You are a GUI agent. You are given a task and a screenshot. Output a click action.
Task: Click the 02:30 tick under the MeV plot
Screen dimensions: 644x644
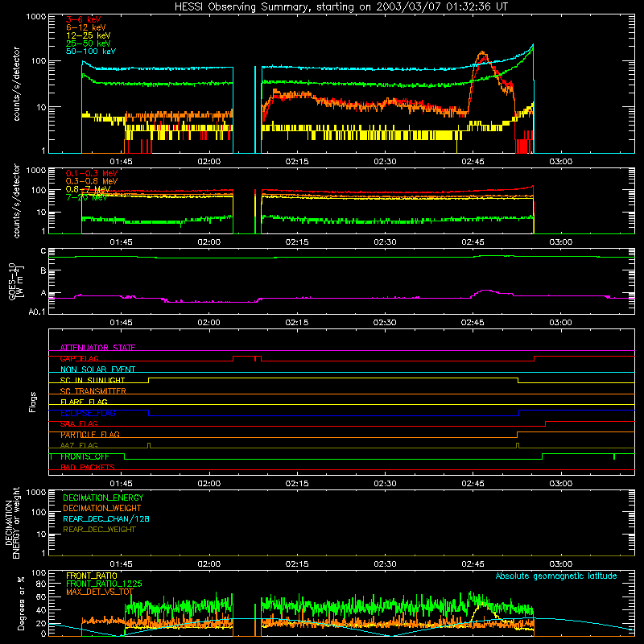click(385, 242)
